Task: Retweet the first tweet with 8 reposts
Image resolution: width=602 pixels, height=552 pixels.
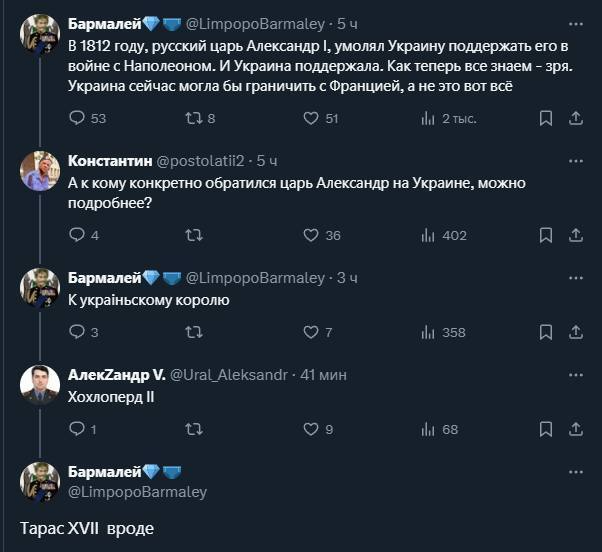Action: point(194,119)
